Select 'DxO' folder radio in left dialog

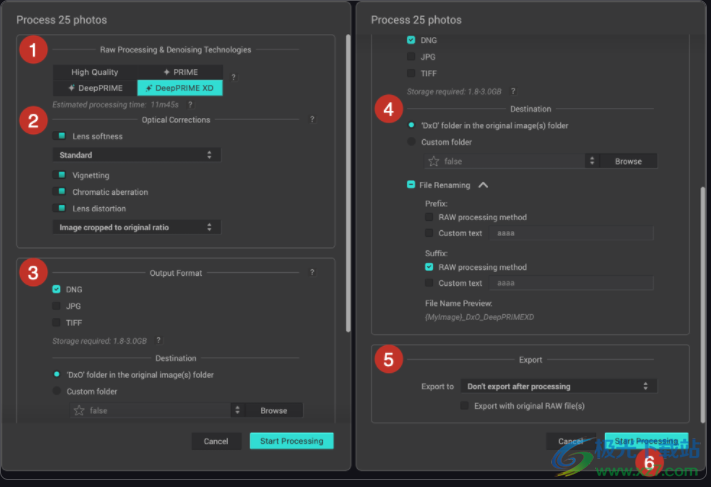(56, 375)
